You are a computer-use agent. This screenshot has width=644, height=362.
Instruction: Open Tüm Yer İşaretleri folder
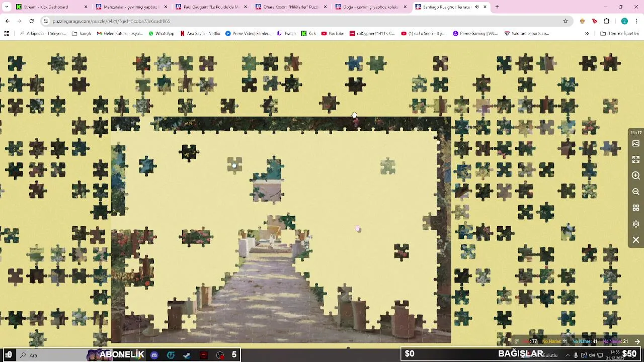click(619, 34)
